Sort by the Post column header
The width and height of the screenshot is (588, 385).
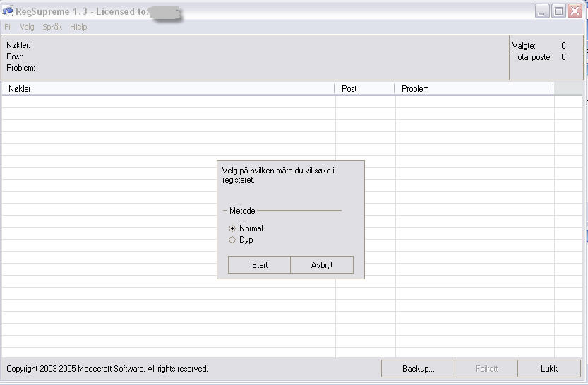364,89
